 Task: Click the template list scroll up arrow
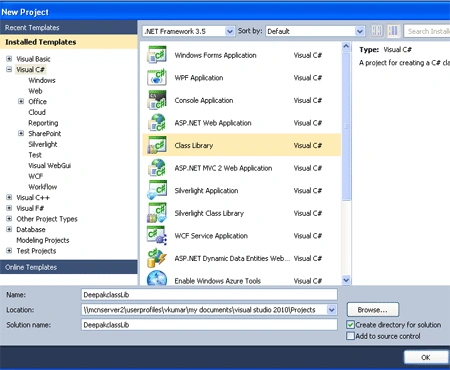pos(346,46)
